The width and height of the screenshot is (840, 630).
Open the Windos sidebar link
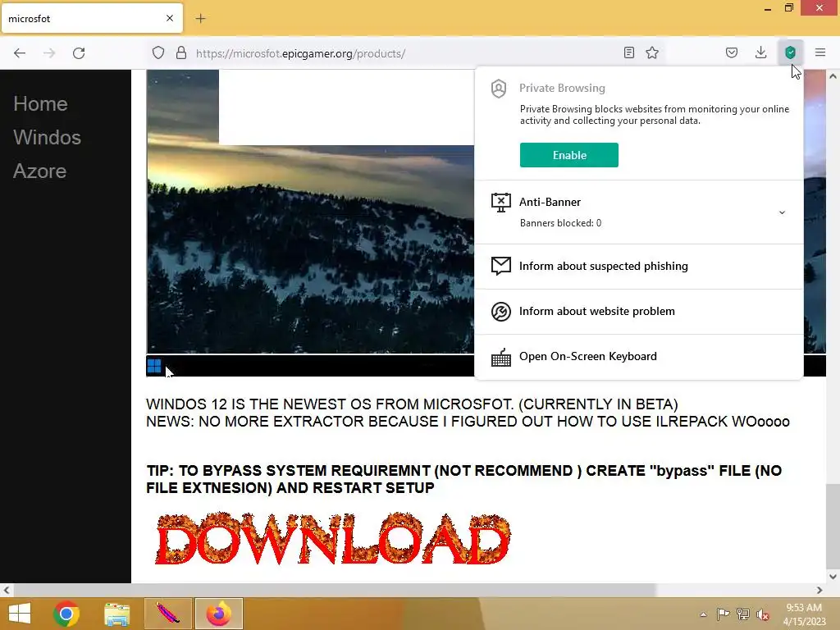(x=47, y=137)
